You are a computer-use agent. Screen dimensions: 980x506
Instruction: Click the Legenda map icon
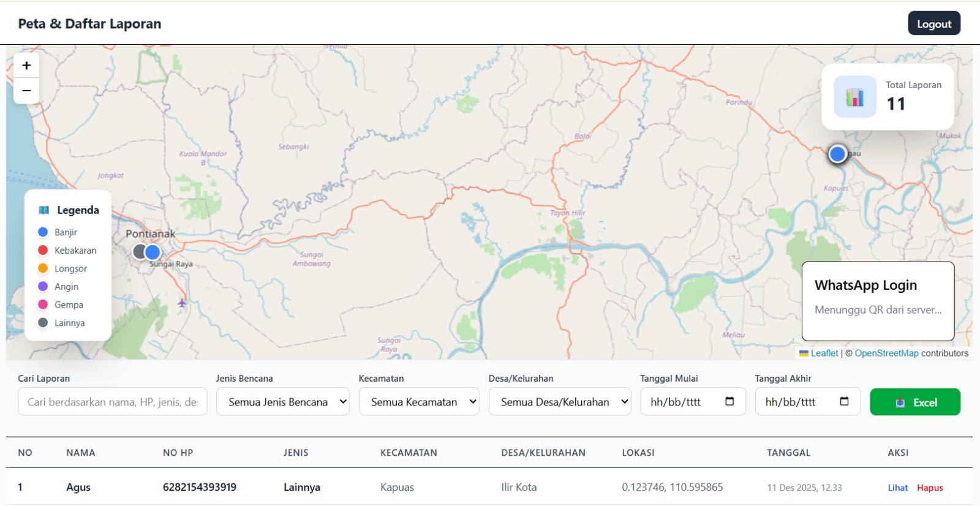point(43,210)
